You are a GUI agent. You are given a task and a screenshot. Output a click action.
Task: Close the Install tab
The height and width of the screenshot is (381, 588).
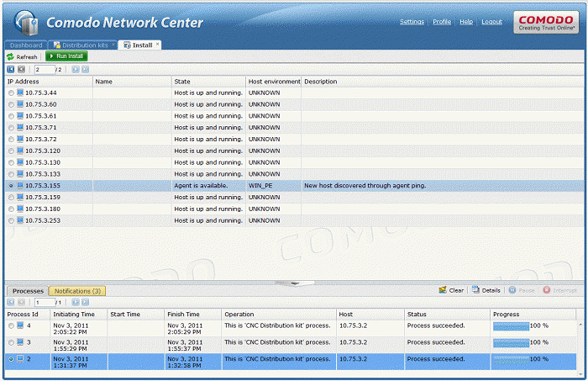pos(158,45)
